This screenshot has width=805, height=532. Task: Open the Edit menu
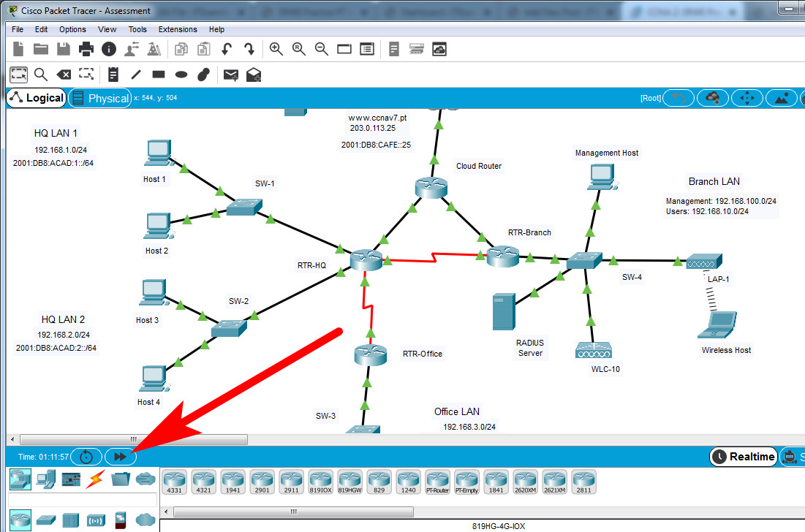pyautogui.click(x=41, y=29)
